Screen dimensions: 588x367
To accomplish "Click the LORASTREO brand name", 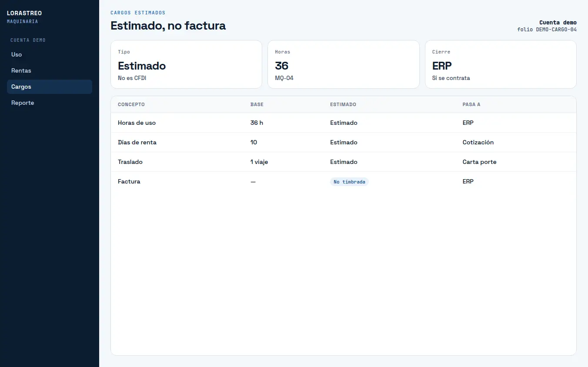I will [x=24, y=13].
